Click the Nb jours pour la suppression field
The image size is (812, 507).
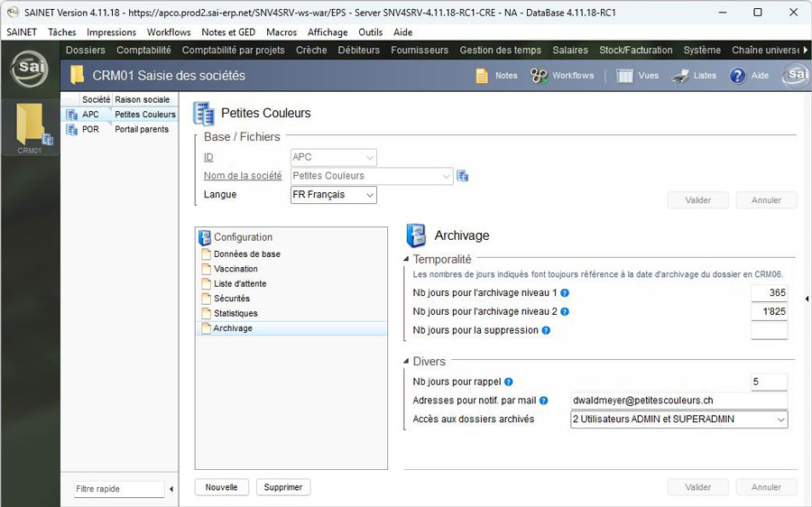[769, 330]
